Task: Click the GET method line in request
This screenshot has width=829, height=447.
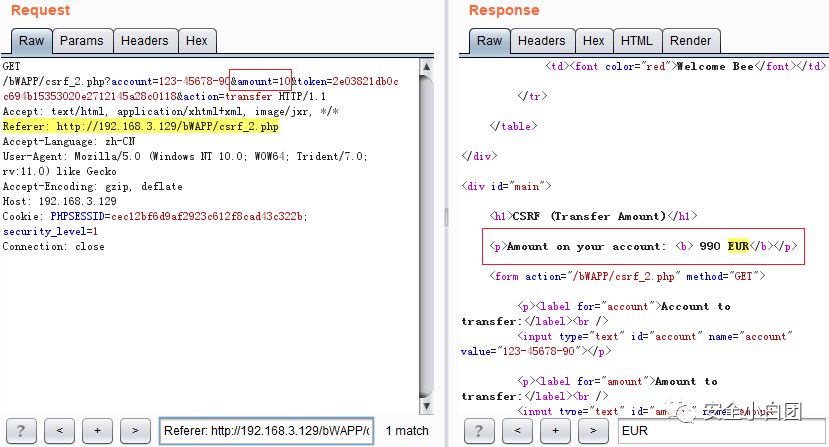Action: pyautogui.click(x=11, y=66)
